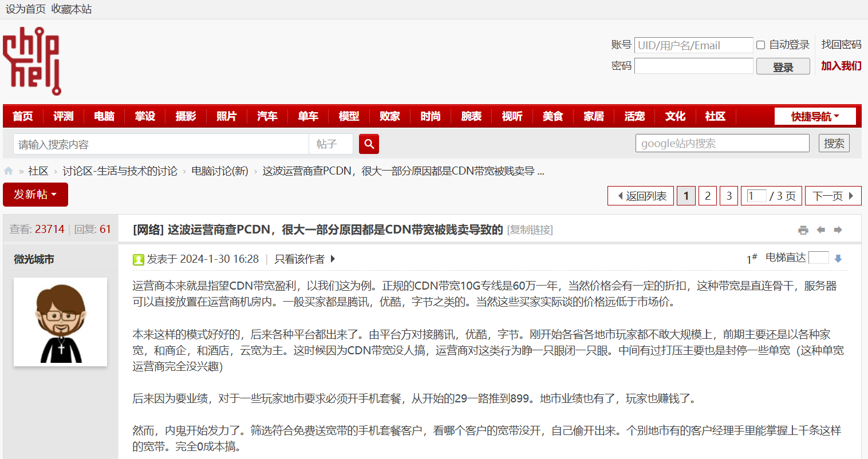
Task: Click the 设为首页 link
Action: pos(25,9)
